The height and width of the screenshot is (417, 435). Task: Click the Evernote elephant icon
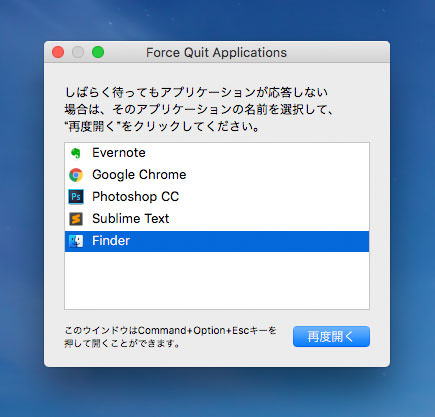tap(76, 153)
